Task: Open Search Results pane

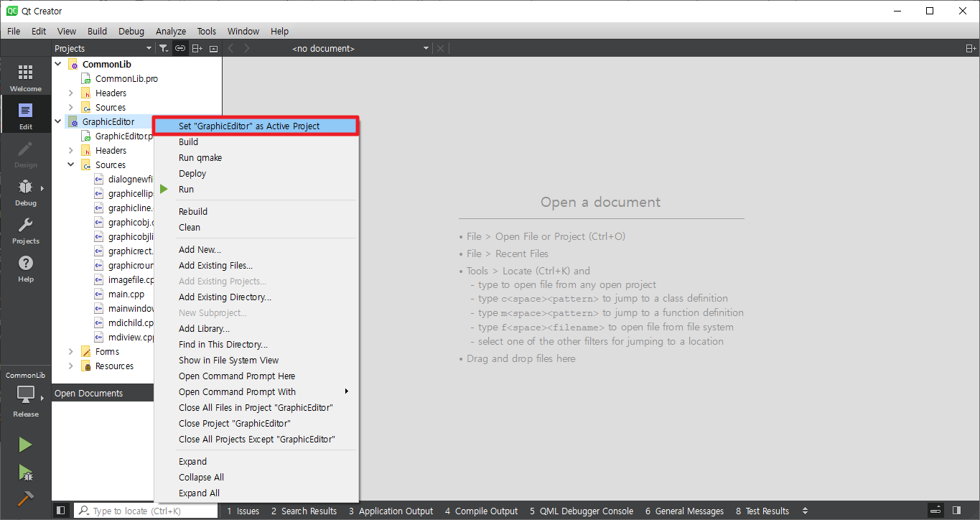Action: (304, 511)
